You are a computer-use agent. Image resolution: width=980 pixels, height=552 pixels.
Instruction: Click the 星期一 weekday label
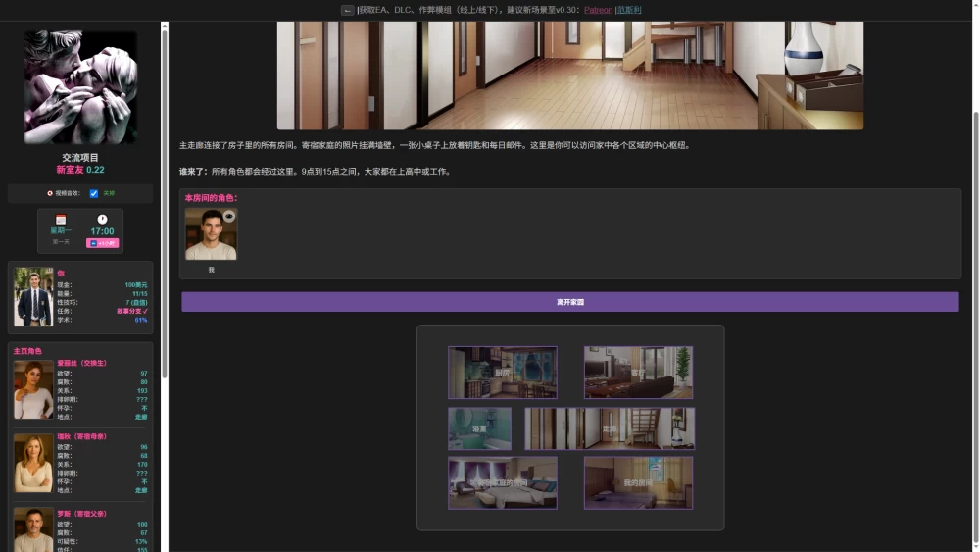(61, 230)
